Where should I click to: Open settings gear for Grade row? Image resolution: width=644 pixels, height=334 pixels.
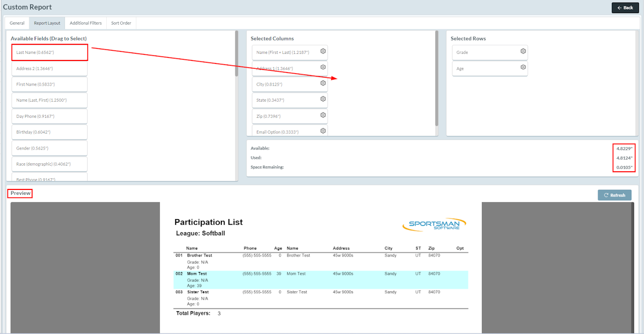[523, 51]
